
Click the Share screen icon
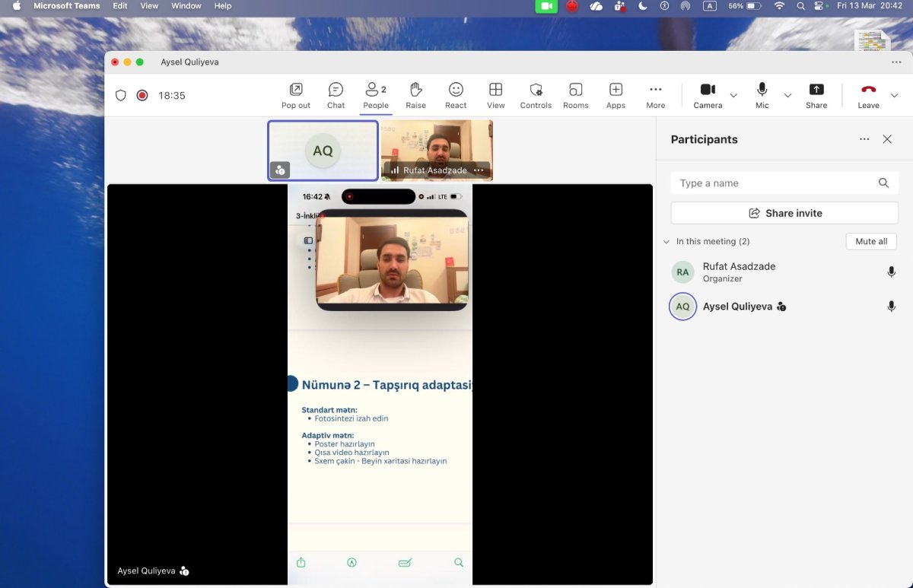(x=816, y=96)
